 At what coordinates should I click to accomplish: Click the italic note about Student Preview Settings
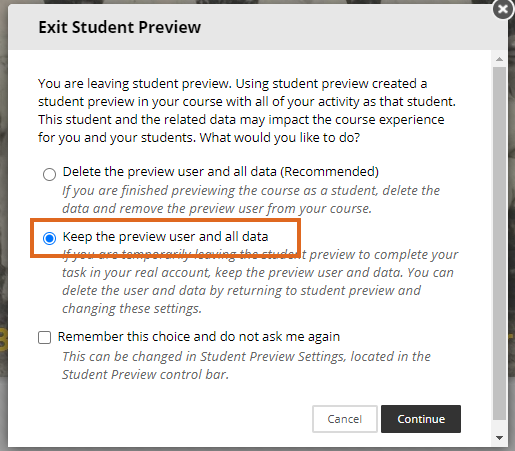tap(246, 365)
